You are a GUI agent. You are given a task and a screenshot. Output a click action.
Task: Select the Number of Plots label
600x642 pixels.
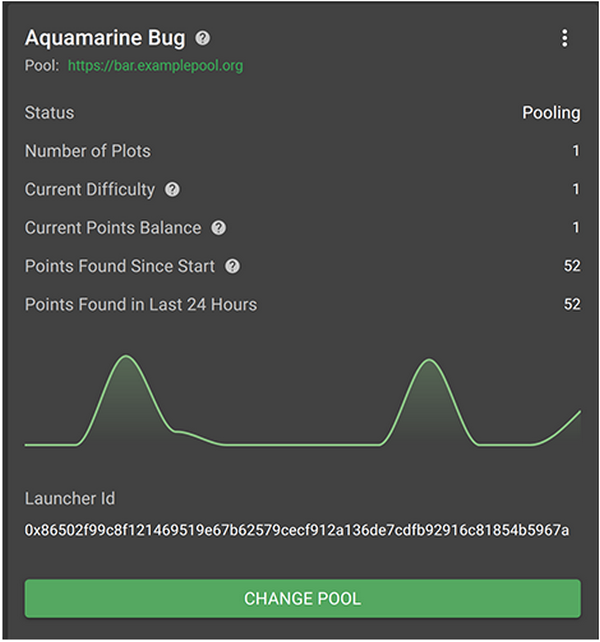click(x=88, y=151)
